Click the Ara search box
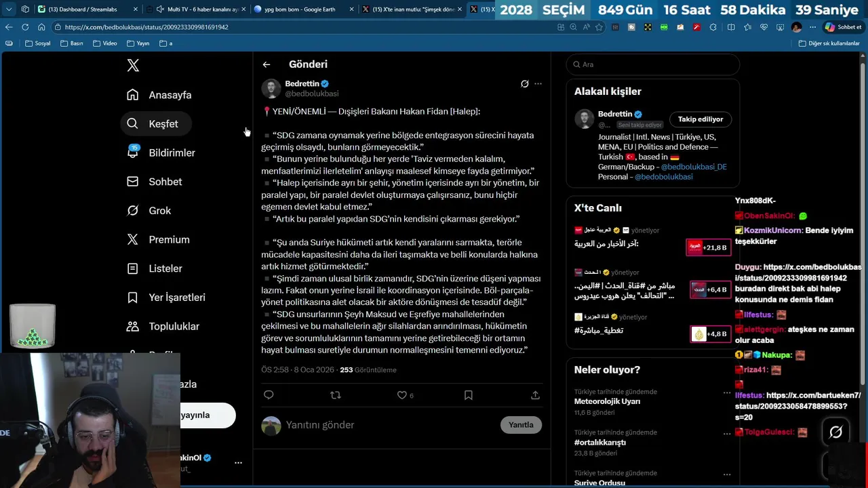This screenshot has width=868, height=488. pyautogui.click(x=652, y=64)
